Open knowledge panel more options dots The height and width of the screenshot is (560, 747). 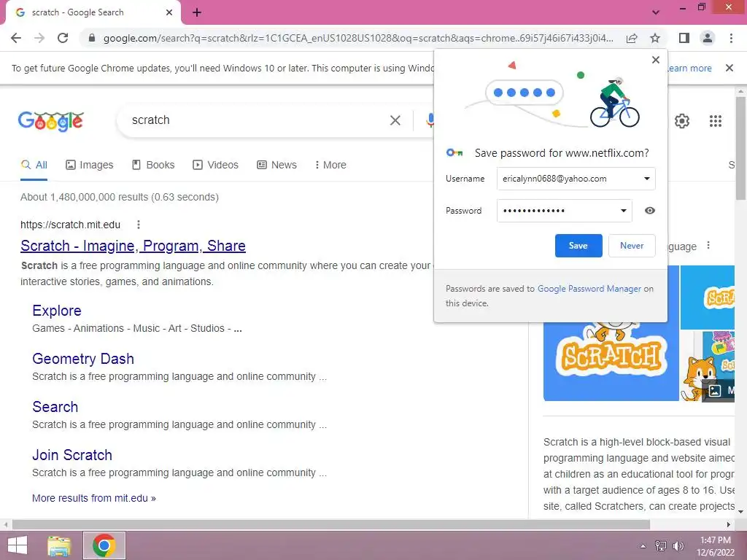[x=708, y=245]
